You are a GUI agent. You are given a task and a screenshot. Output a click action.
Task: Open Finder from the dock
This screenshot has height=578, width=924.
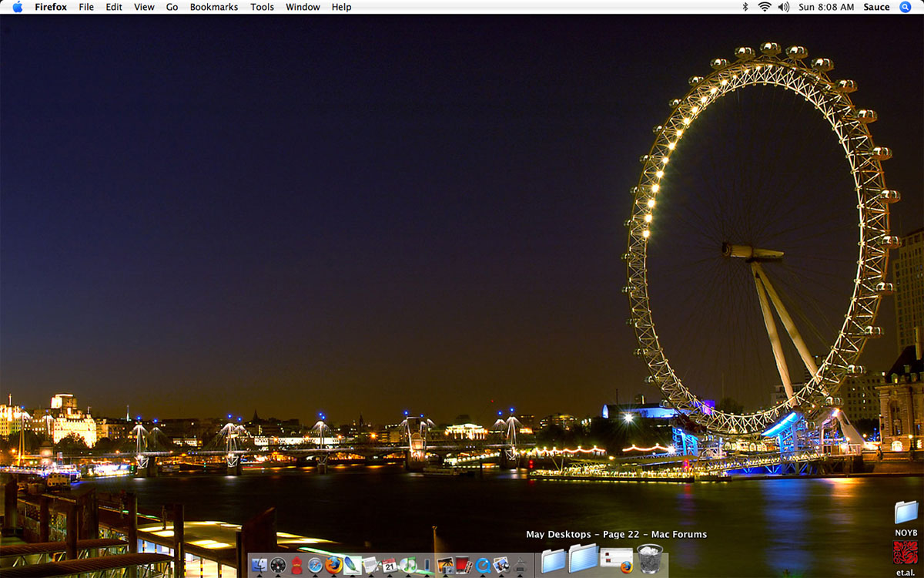259,566
